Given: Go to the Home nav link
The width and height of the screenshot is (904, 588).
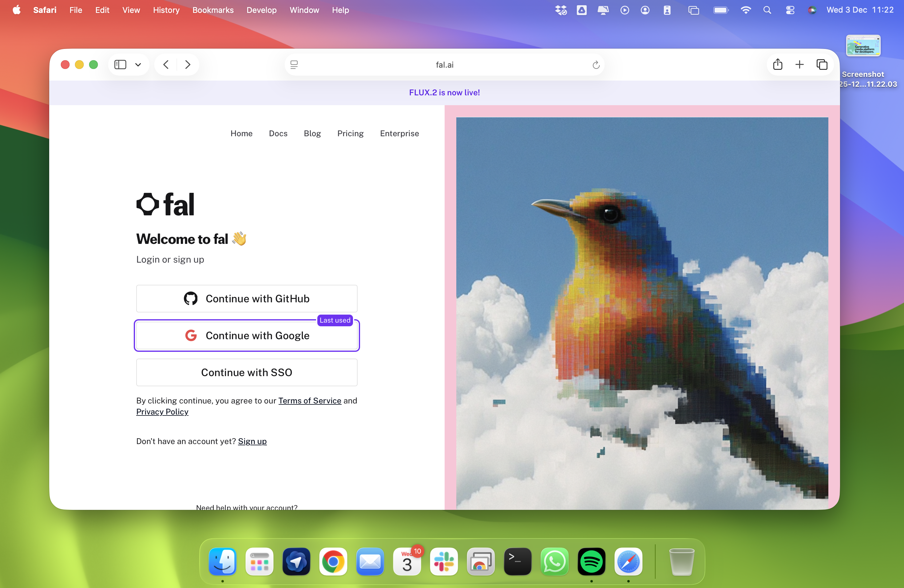Looking at the screenshot, I should click(242, 133).
